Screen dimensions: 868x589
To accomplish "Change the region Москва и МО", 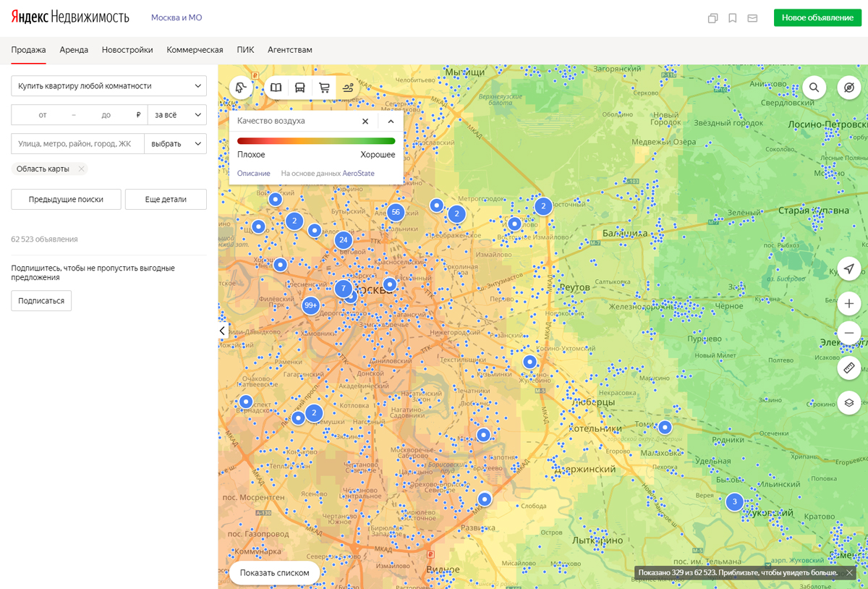I will [x=176, y=17].
